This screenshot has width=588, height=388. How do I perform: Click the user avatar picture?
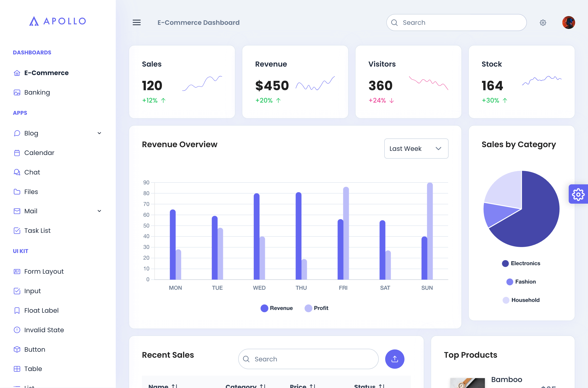point(568,22)
